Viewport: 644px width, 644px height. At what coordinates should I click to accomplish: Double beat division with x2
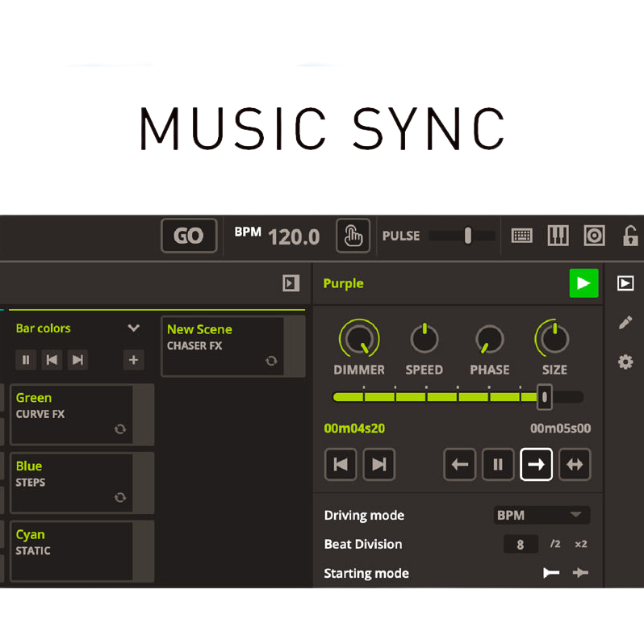(x=581, y=544)
